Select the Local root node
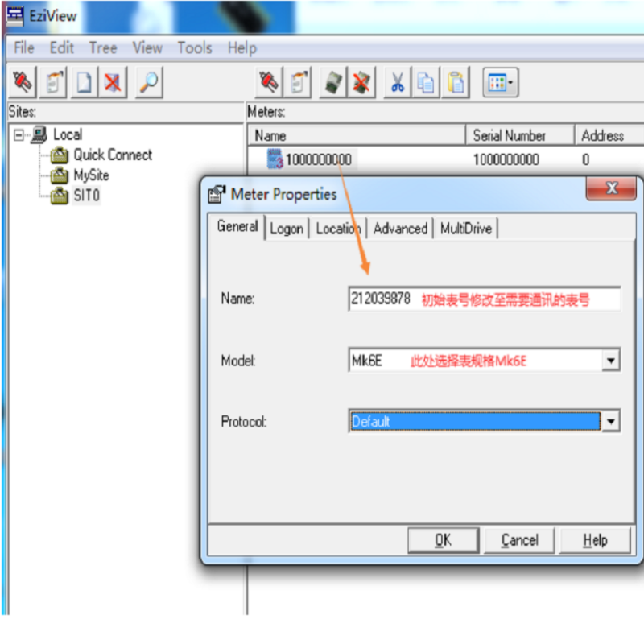The height and width of the screenshot is (644, 644). coord(68,134)
